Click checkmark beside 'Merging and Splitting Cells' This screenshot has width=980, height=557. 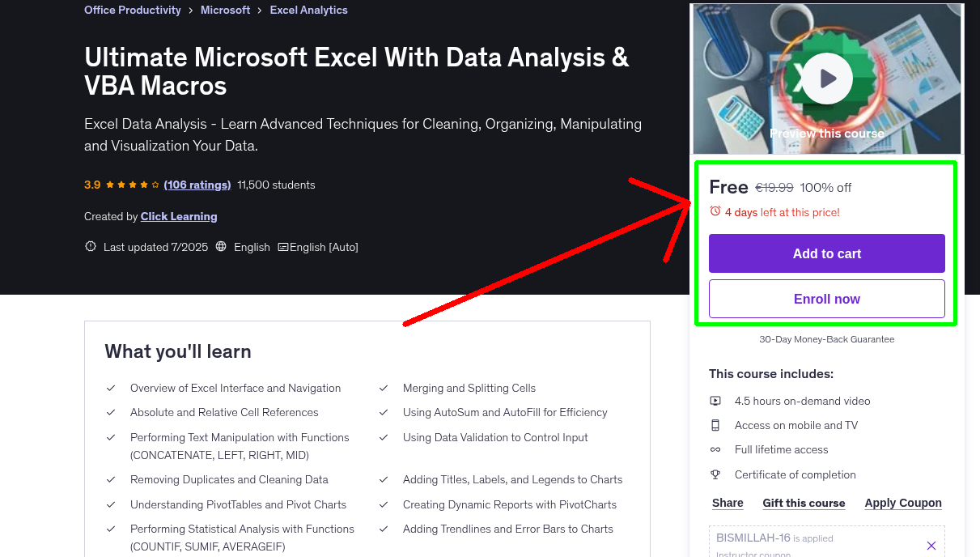click(x=384, y=388)
